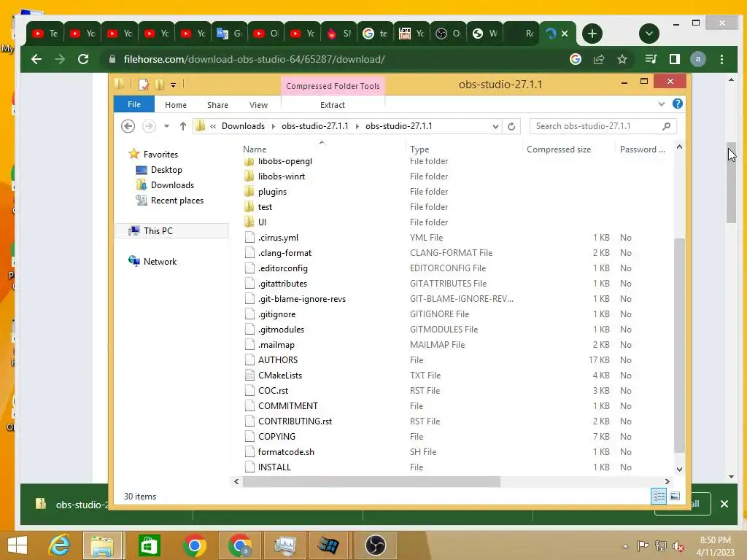Open Chrome three-dot menu
The image size is (747, 560).
(721, 59)
